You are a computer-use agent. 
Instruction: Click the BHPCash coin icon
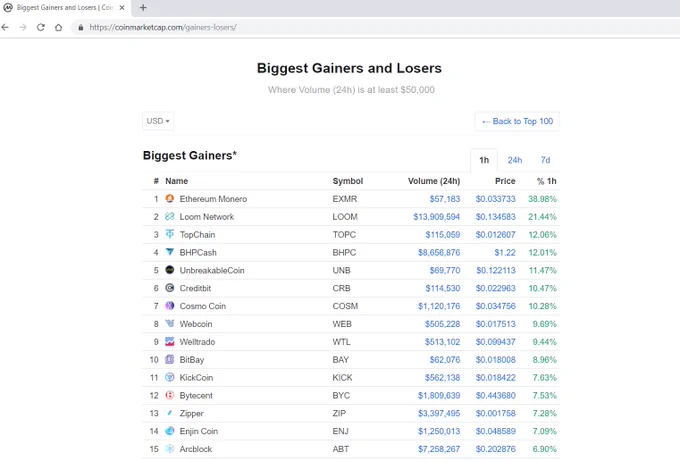click(x=170, y=252)
